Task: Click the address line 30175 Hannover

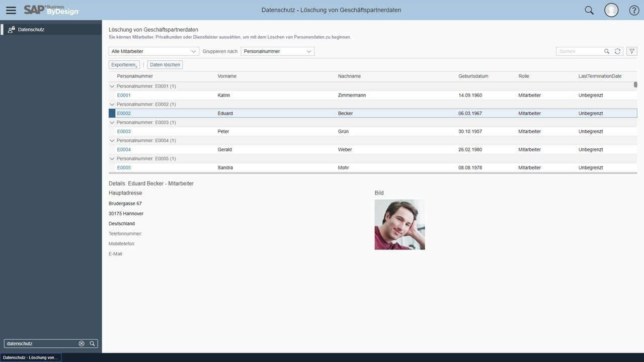Action: pos(126,214)
